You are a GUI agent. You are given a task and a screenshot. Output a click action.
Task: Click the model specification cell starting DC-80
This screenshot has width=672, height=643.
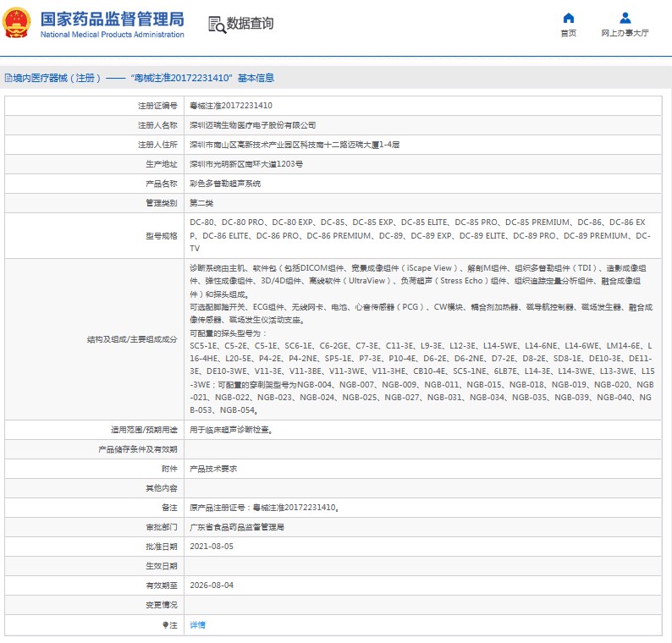(x=422, y=235)
